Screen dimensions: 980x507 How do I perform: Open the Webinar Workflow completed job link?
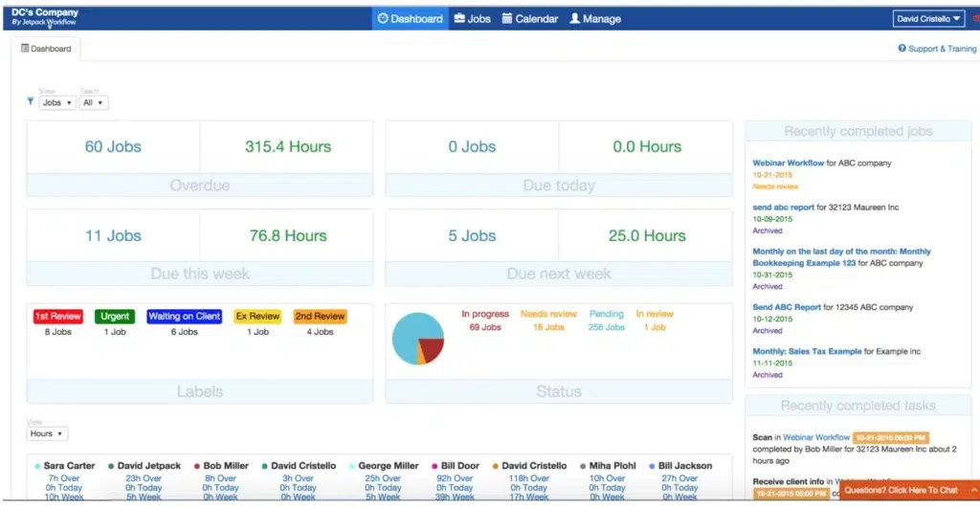788,164
